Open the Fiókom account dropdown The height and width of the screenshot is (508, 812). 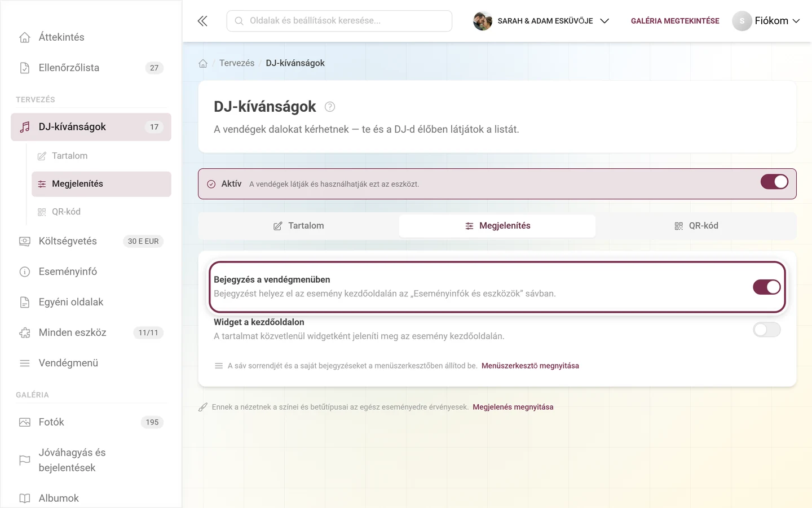click(x=766, y=21)
